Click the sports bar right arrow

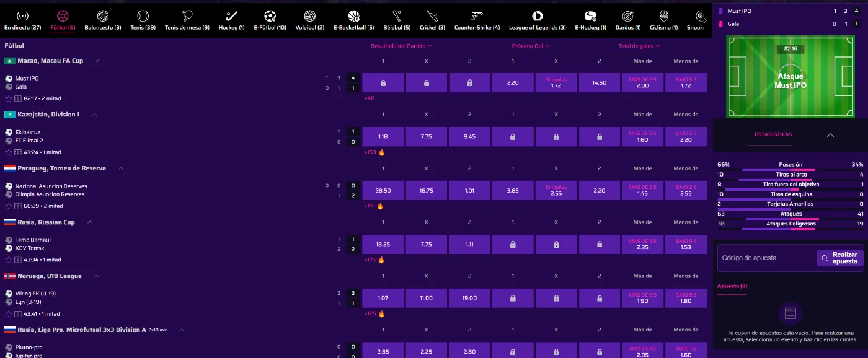pyautogui.click(x=704, y=20)
